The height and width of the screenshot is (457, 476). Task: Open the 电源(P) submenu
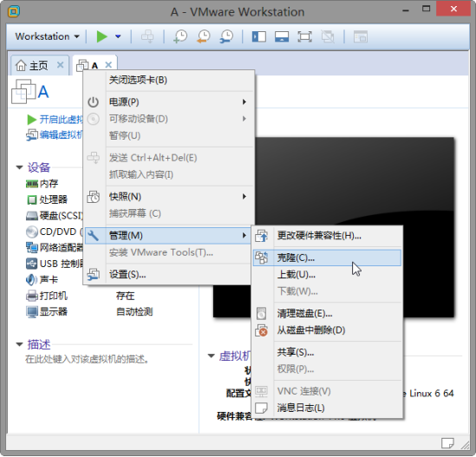[x=168, y=102]
